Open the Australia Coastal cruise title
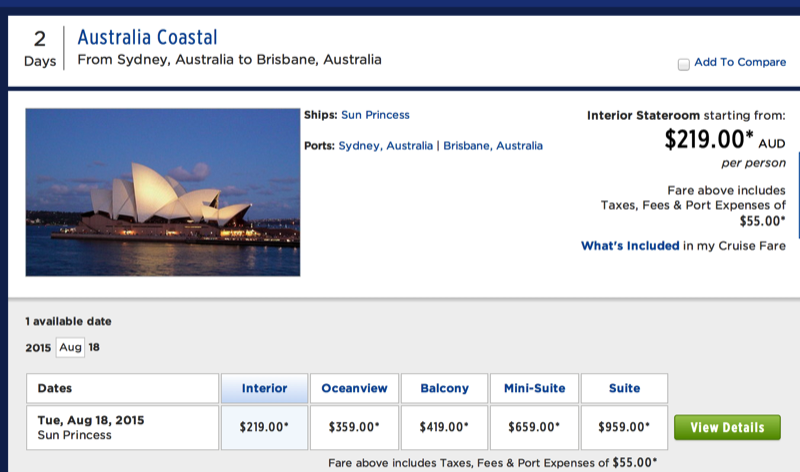 pyautogui.click(x=147, y=39)
